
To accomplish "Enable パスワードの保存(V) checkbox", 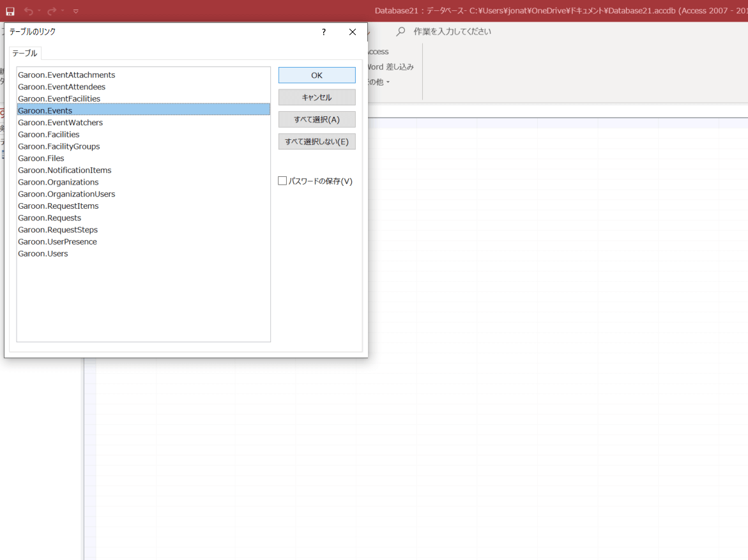I will point(282,181).
